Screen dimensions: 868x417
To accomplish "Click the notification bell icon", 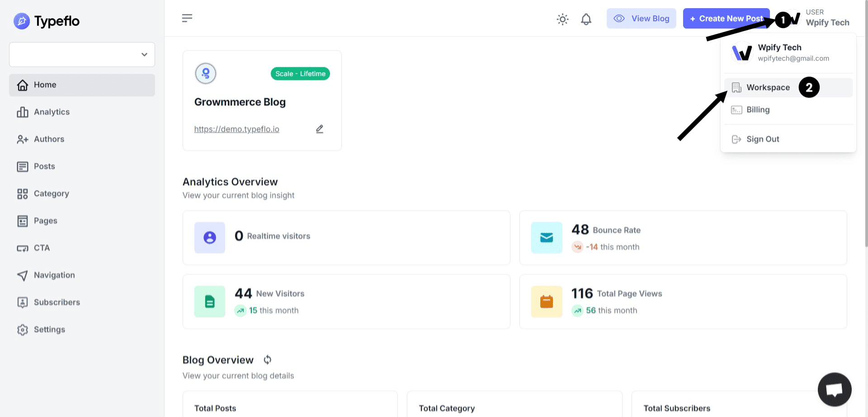I will click(x=586, y=19).
